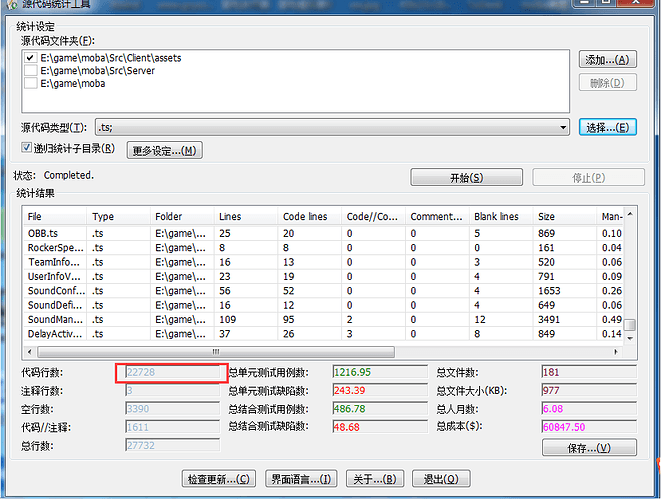Click 总单元测试用例数 field 1216.95
This screenshot has width=661, height=500.
click(380, 372)
